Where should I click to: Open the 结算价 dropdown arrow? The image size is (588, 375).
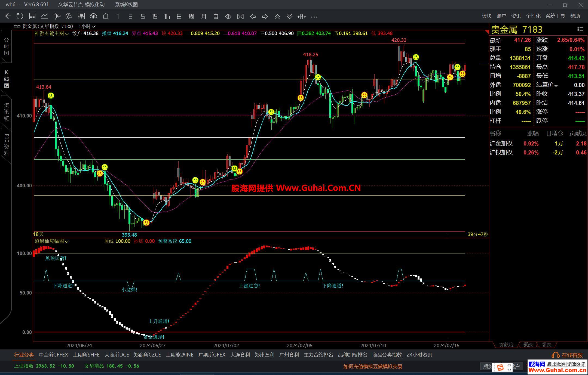556,86
